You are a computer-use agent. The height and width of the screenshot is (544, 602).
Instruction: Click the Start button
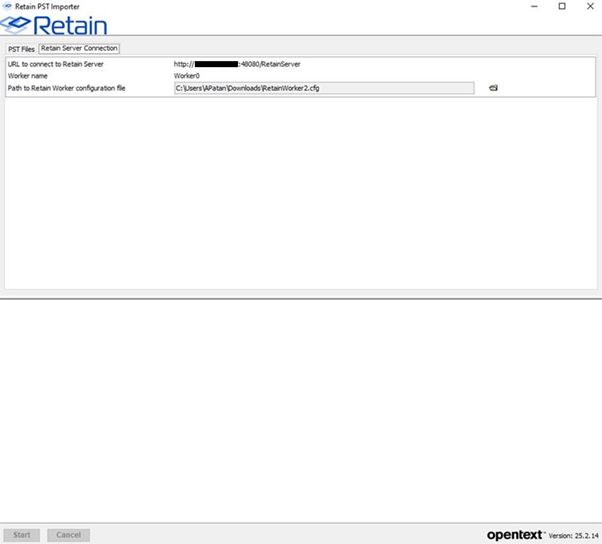pyautogui.click(x=22, y=535)
